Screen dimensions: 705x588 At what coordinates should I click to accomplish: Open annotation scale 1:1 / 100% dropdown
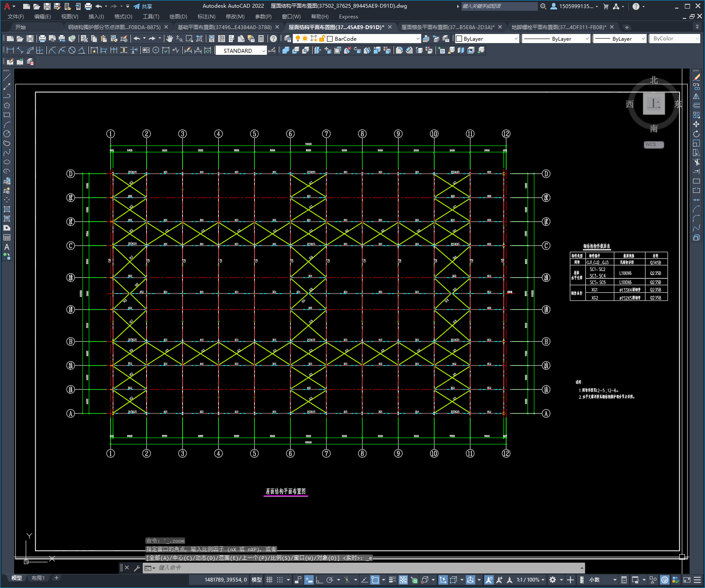point(531,580)
